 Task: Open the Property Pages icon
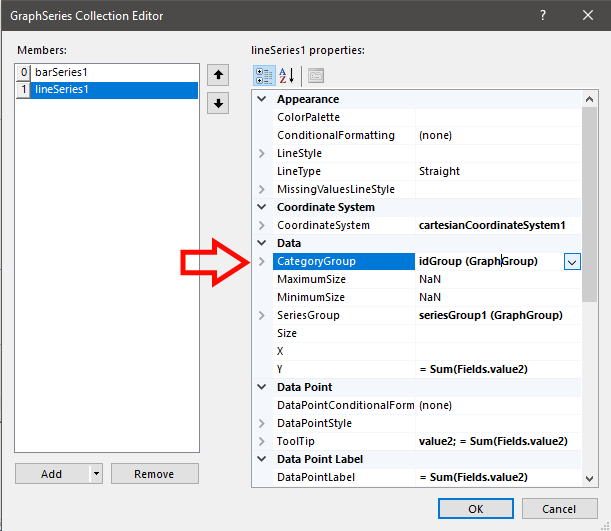316,75
